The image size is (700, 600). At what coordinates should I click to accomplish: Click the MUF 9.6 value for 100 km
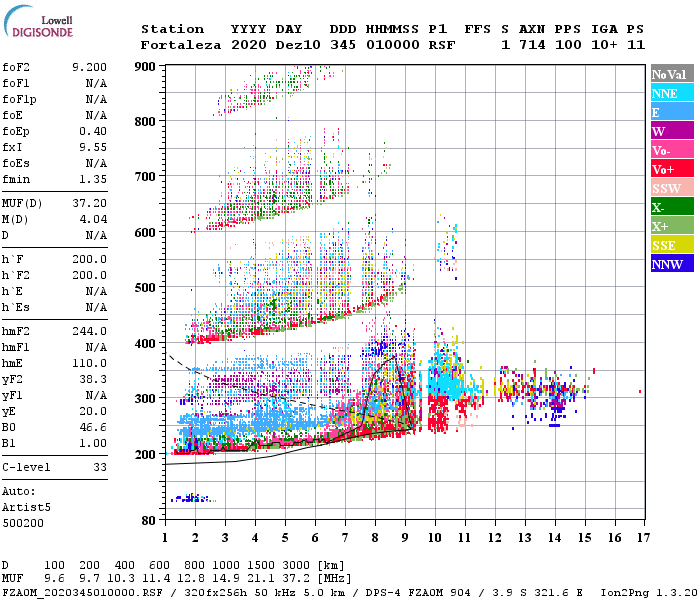(54, 579)
